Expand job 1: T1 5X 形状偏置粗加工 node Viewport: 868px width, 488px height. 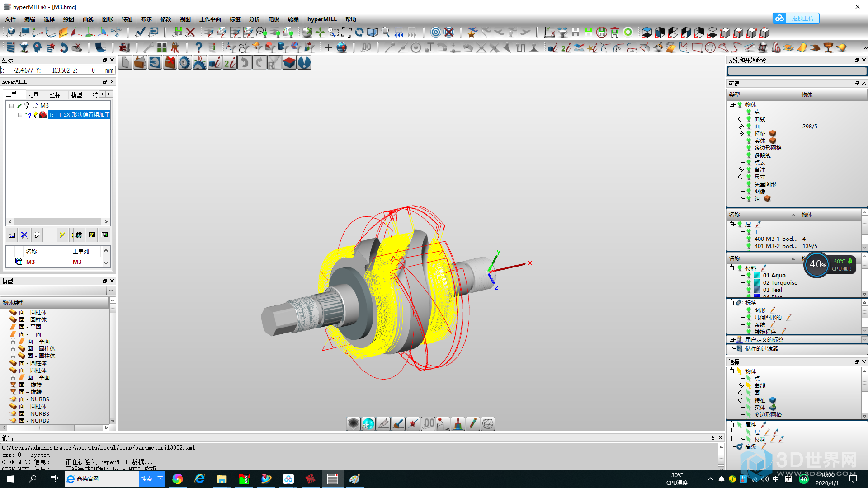(20, 115)
